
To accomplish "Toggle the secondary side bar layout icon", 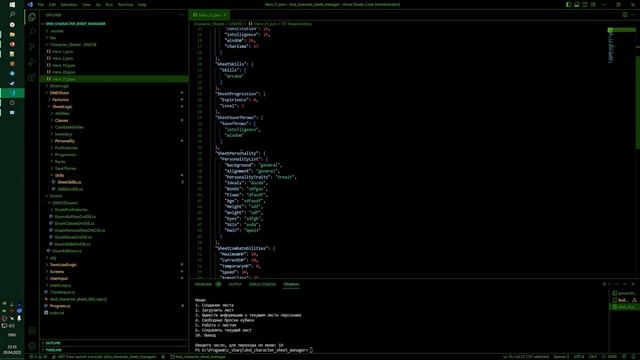I will click(584, 4).
